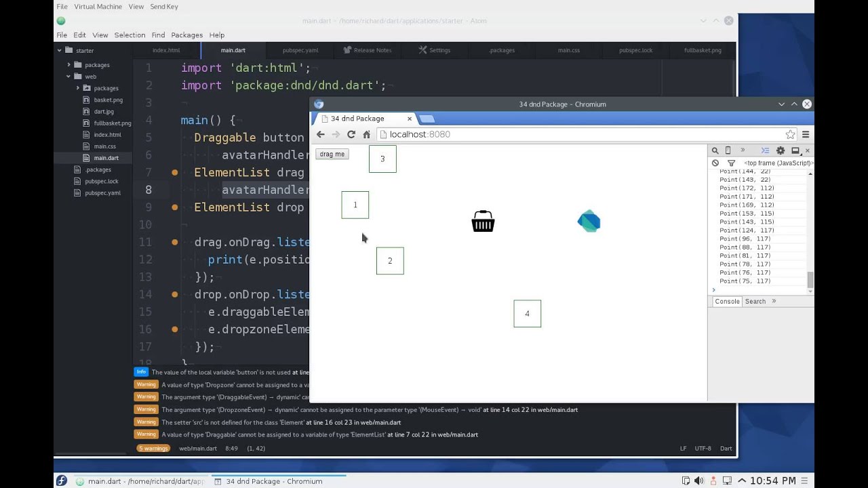Viewport: 868px width, 488px height.
Task: Open the Virtual Machine menu
Action: pyautogui.click(x=98, y=6)
